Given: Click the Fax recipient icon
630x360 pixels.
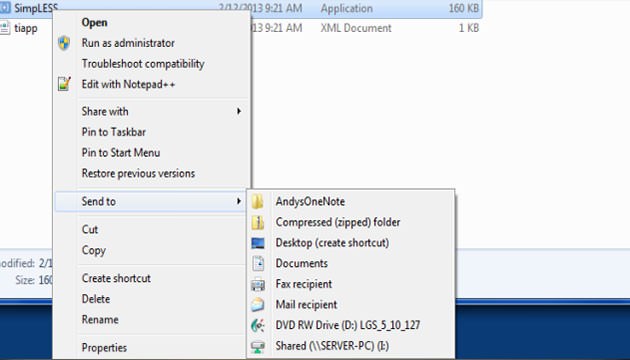Looking at the screenshot, I should 258,284.
